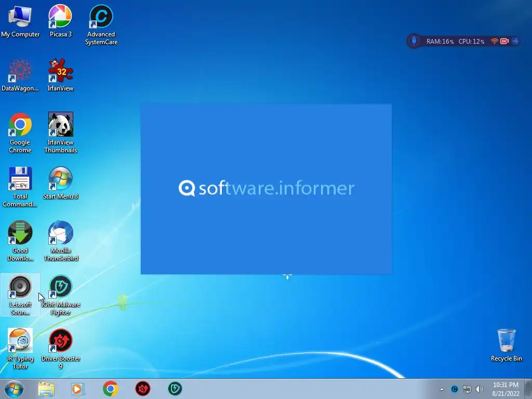Open Chrome from the taskbar
532x399 pixels.
coord(110,389)
